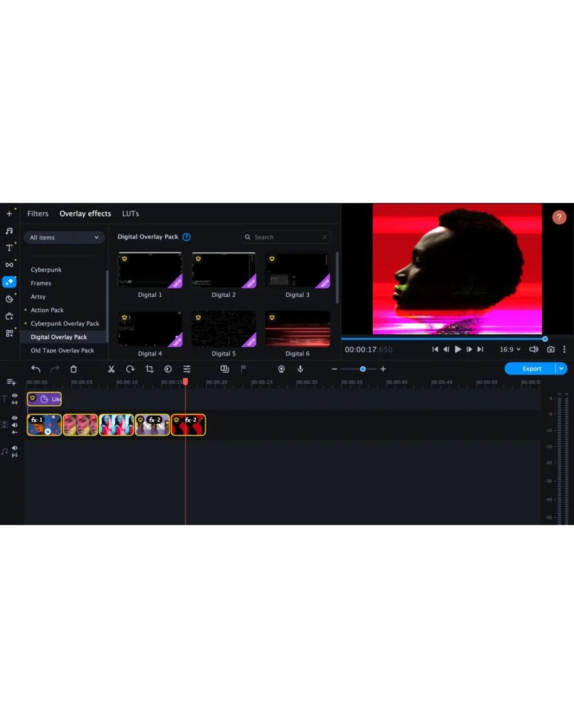This screenshot has height=728, width=574.
Task: Mute the audio track
Action: tap(15, 448)
